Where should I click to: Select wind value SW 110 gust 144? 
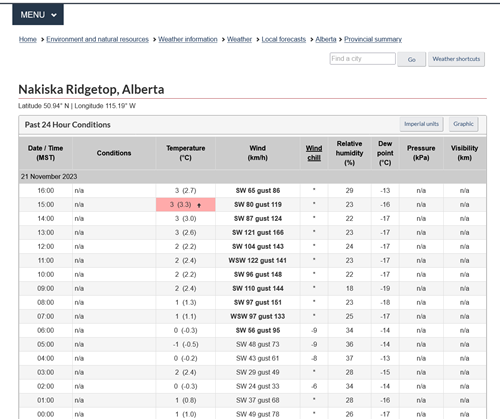point(258,289)
